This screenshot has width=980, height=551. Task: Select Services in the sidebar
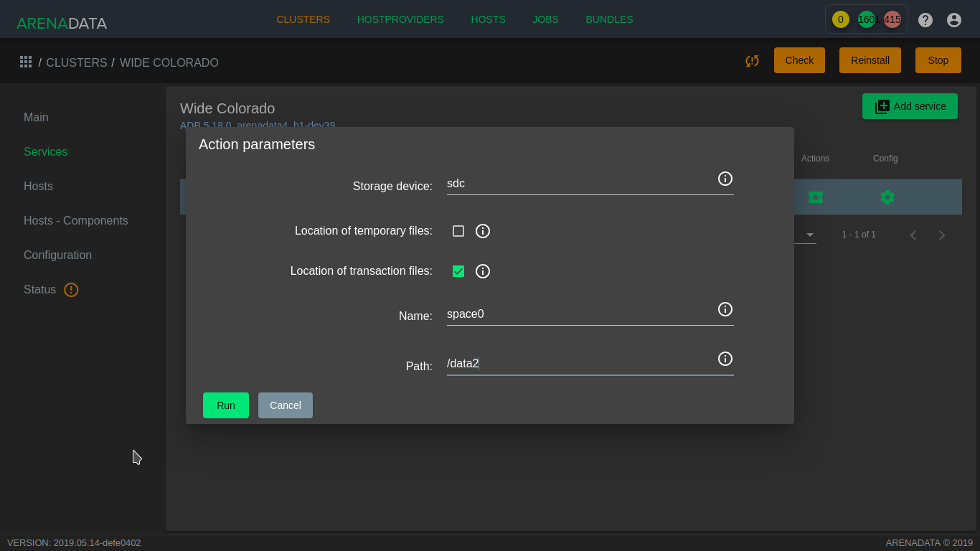(x=45, y=152)
